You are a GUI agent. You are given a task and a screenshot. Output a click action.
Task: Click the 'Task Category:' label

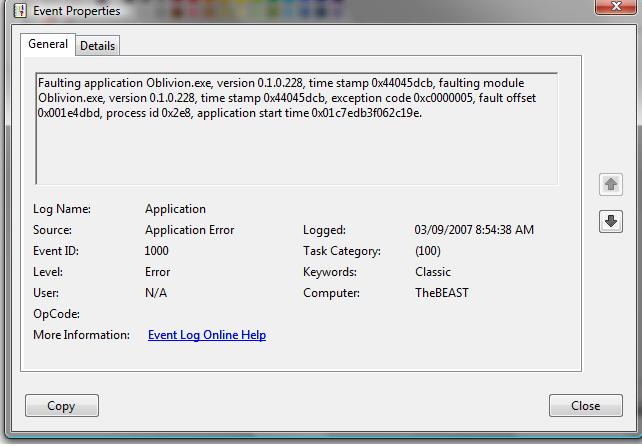click(342, 251)
